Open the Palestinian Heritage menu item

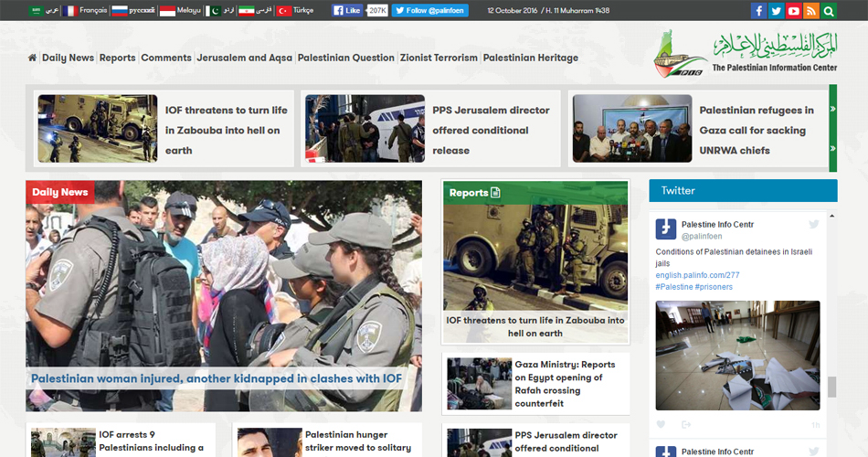[x=530, y=58]
